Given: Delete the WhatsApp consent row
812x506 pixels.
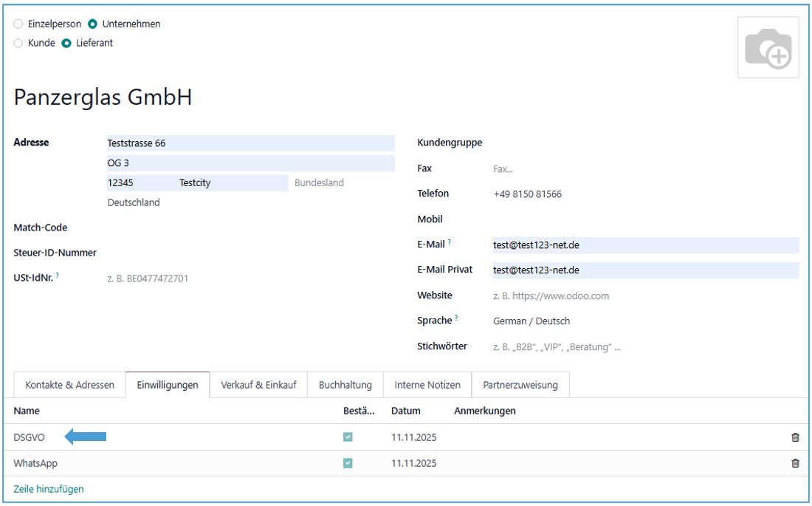Looking at the screenshot, I should (x=795, y=463).
